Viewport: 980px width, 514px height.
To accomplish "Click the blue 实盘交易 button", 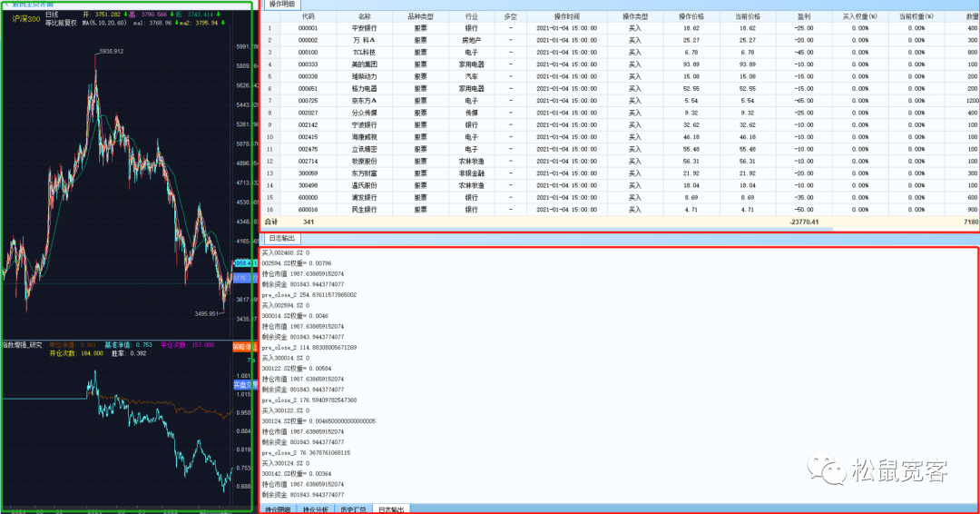I will tap(244, 384).
